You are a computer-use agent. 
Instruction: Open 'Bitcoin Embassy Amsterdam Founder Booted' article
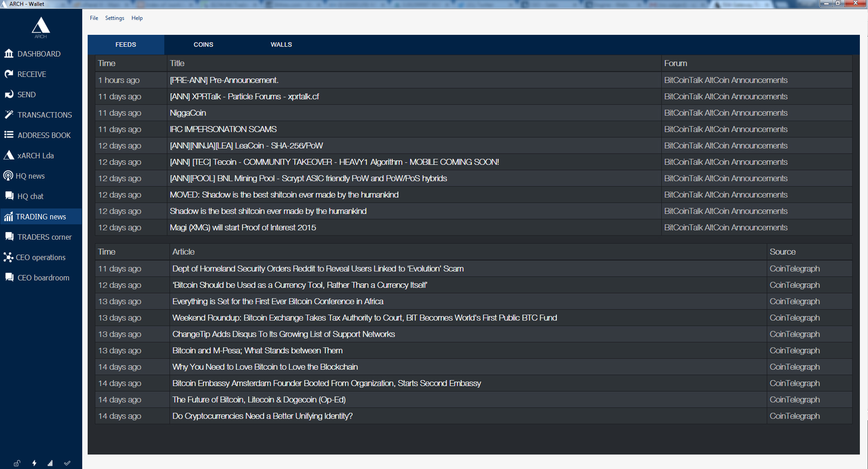[327, 383]
